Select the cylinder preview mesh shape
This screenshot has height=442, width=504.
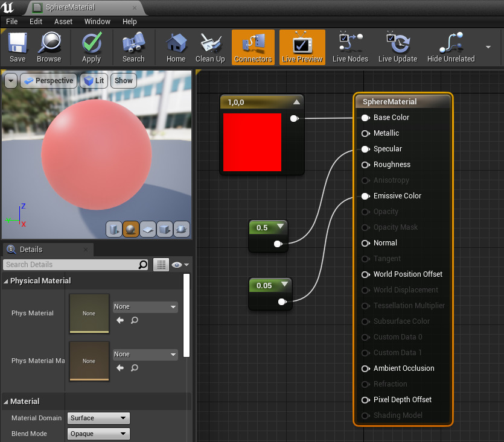point(113,229)
